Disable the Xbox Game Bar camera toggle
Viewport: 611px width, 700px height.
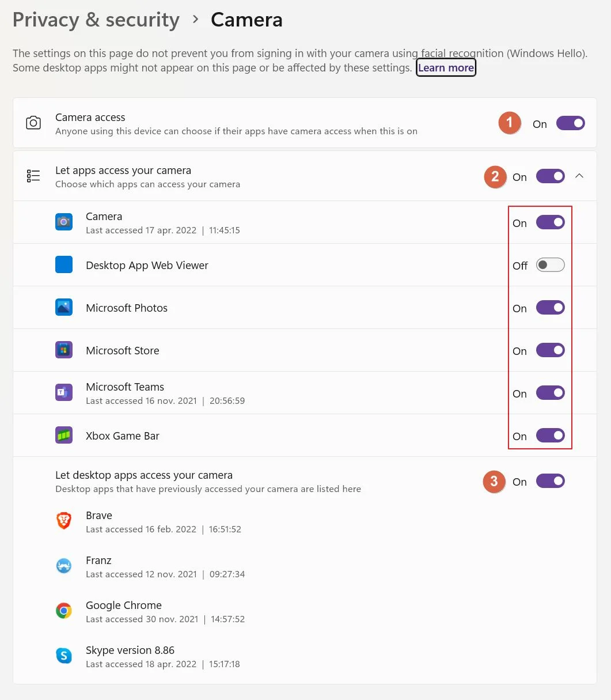coord(551,436)
